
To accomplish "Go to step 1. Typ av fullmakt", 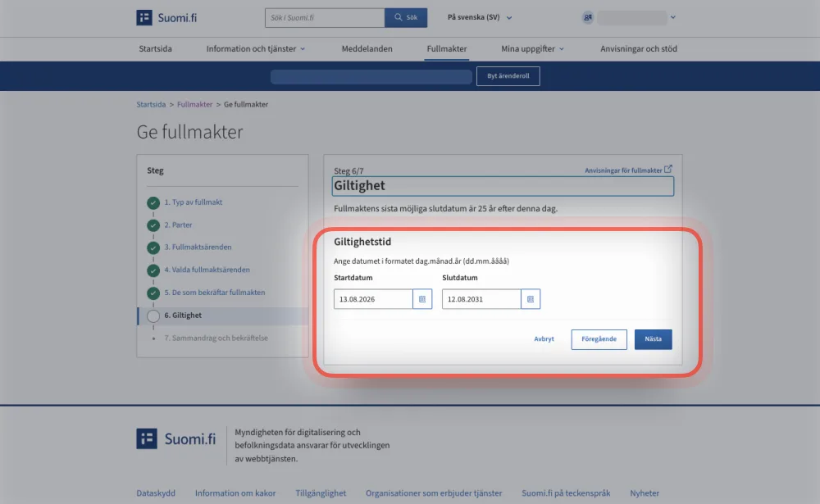I will [x=194, y=202].
